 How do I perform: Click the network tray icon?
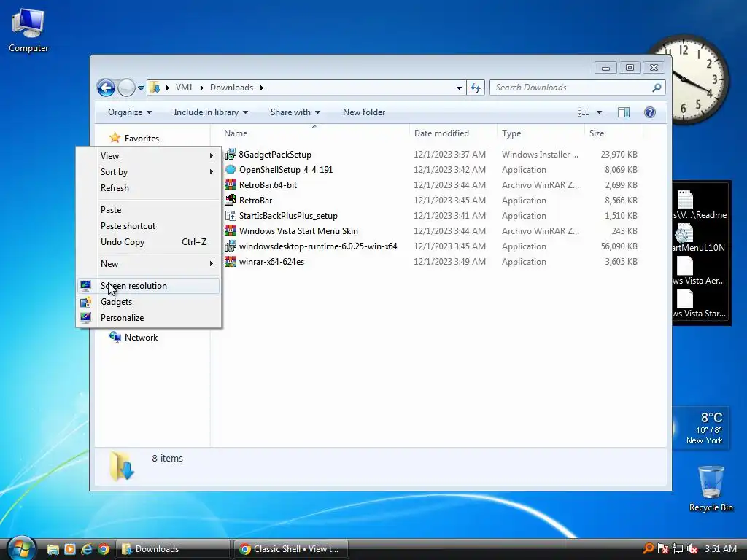[x=678, y=549]
